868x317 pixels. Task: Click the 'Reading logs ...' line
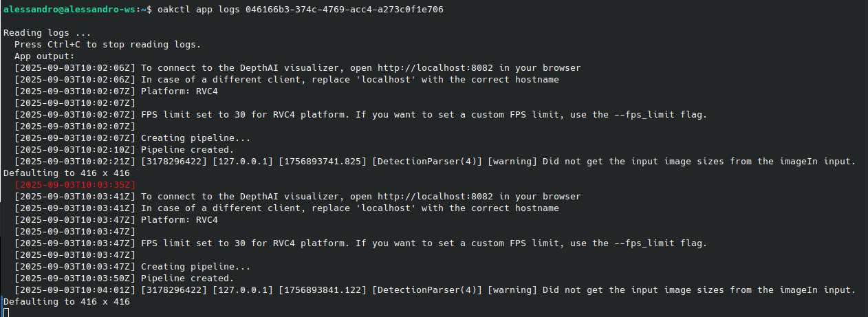47,33
